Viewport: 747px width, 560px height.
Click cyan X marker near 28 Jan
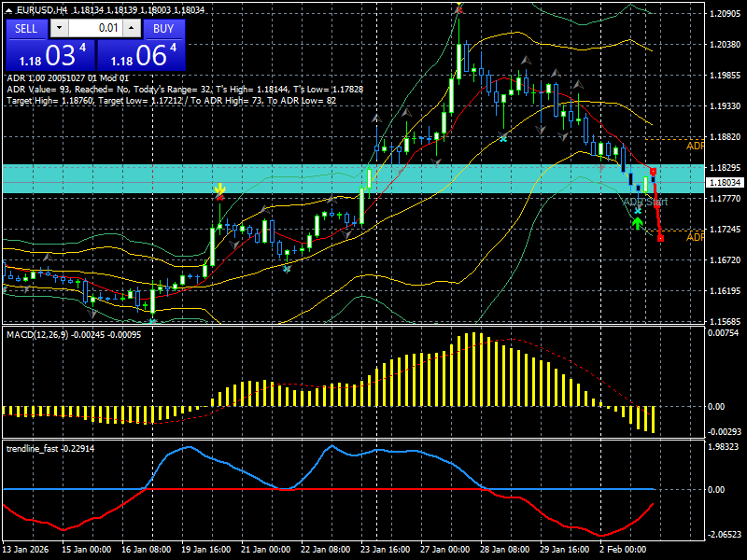click(503, 138)
